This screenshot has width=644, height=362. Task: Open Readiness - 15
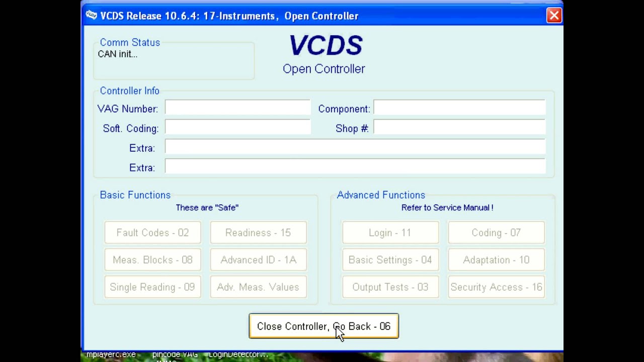point(258,233)
